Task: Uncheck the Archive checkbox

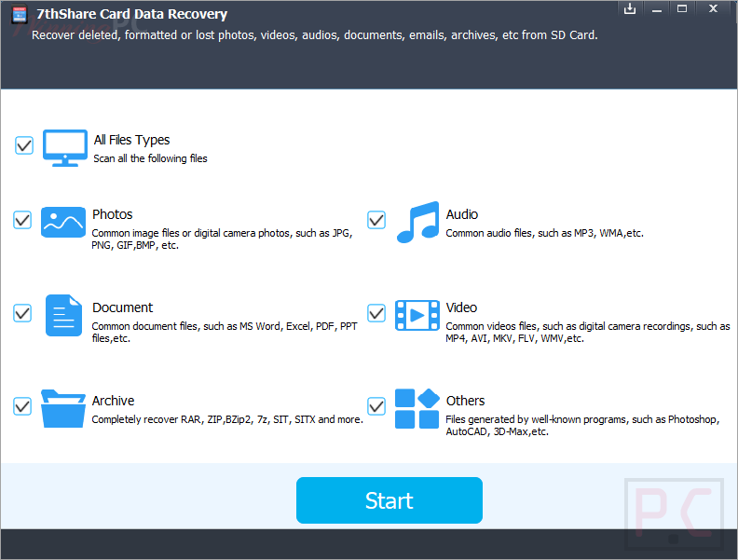Action: click(x=22, y=406)
